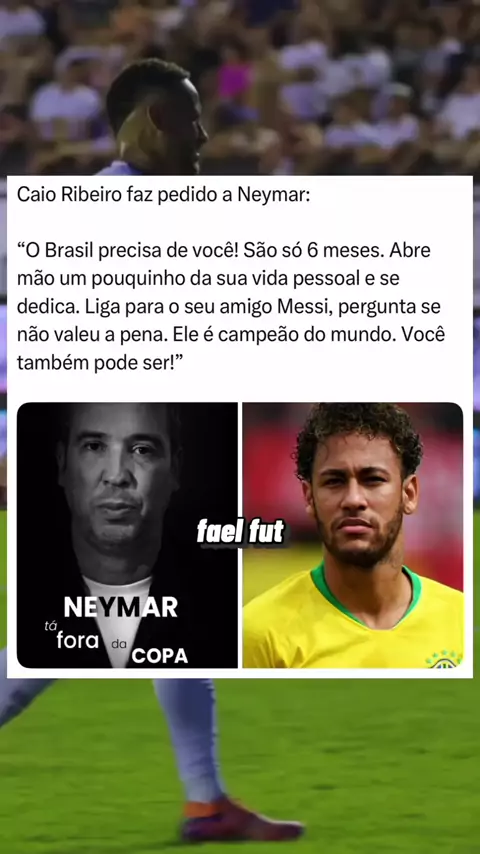Click the pink-shirted spectator in the crowd
Viewport: 480px width, 854px height.
coord(236,82)
